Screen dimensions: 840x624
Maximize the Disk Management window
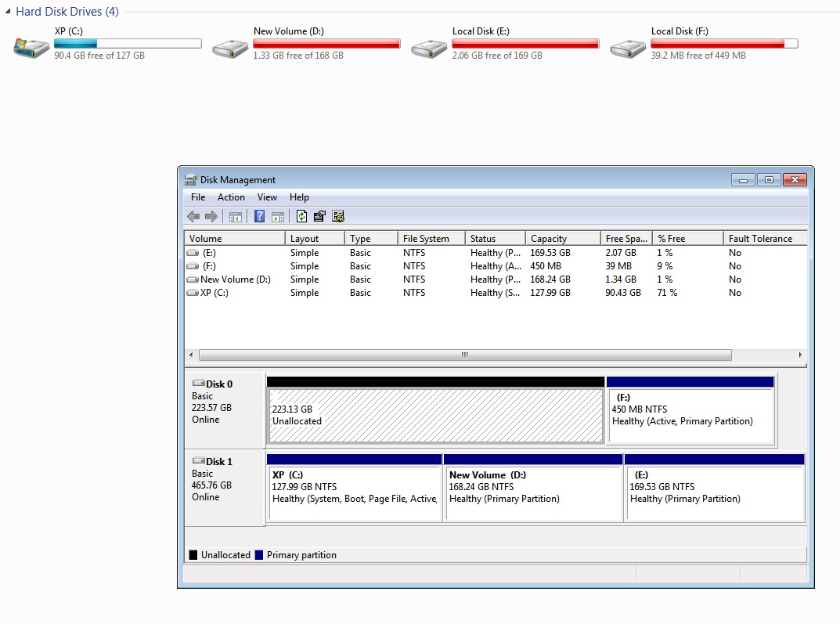769,180
